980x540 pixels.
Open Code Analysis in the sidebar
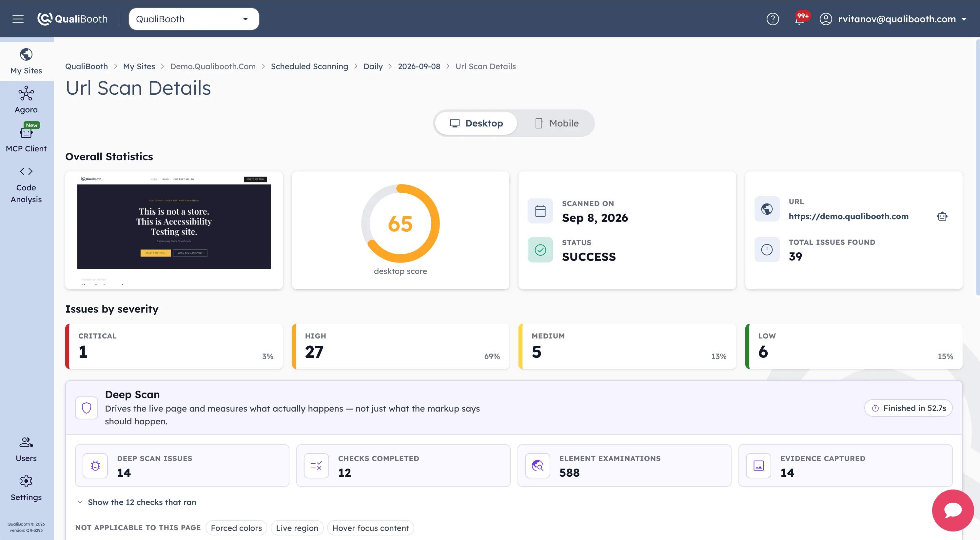point(26,185)
